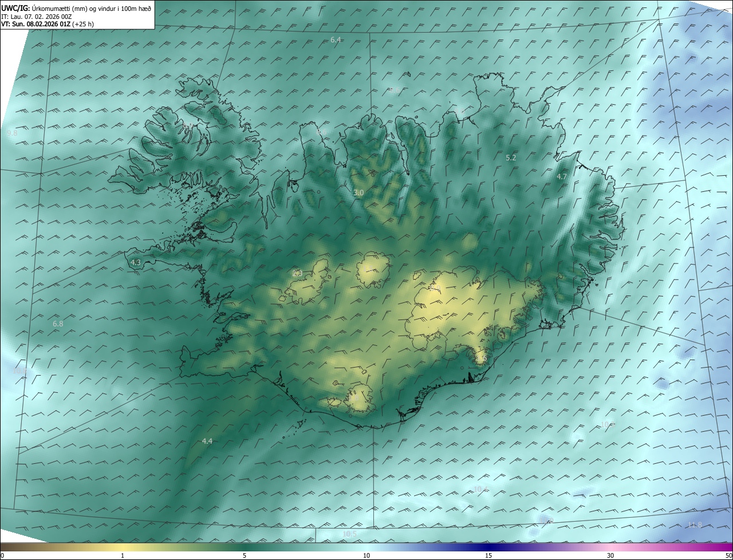Click the 6.8 value label west of Iceland

[x=58, y=324]
